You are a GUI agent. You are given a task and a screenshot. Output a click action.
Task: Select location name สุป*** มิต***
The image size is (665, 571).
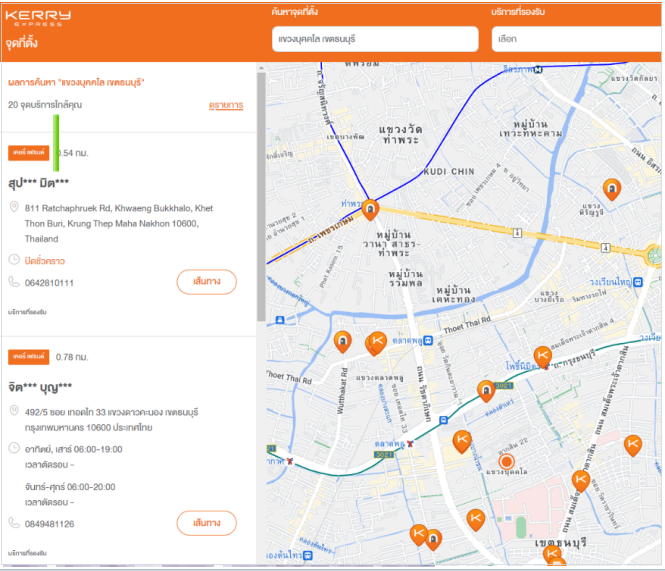(38, 183)
